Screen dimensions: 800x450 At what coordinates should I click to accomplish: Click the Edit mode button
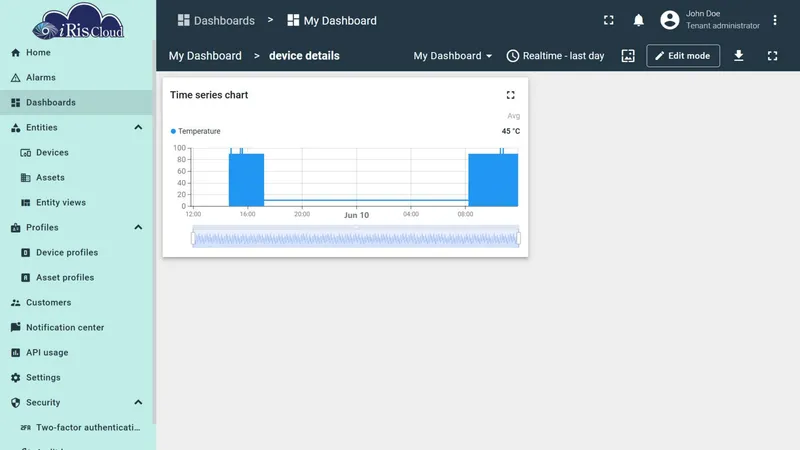pyautogui.click(x=683, y=56)
